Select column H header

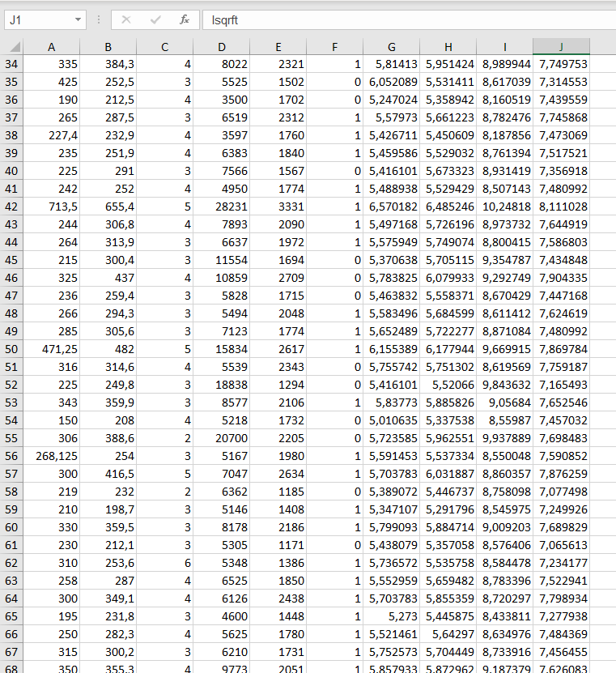448,47
